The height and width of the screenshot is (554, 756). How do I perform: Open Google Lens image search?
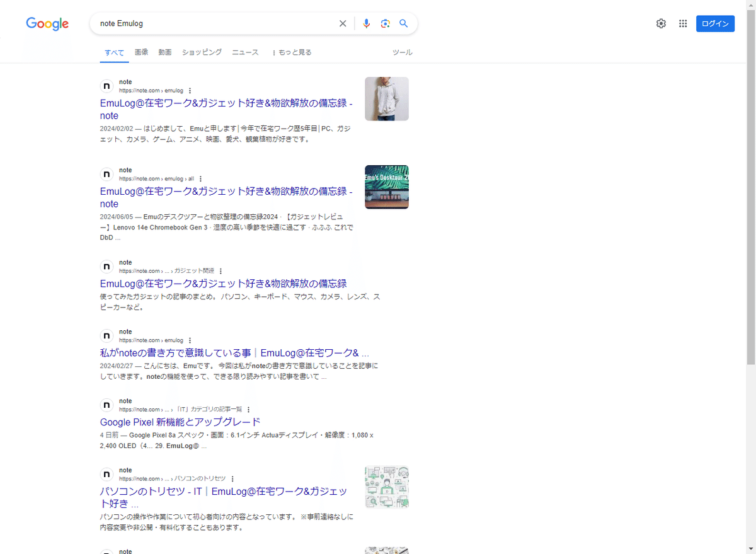385,23
